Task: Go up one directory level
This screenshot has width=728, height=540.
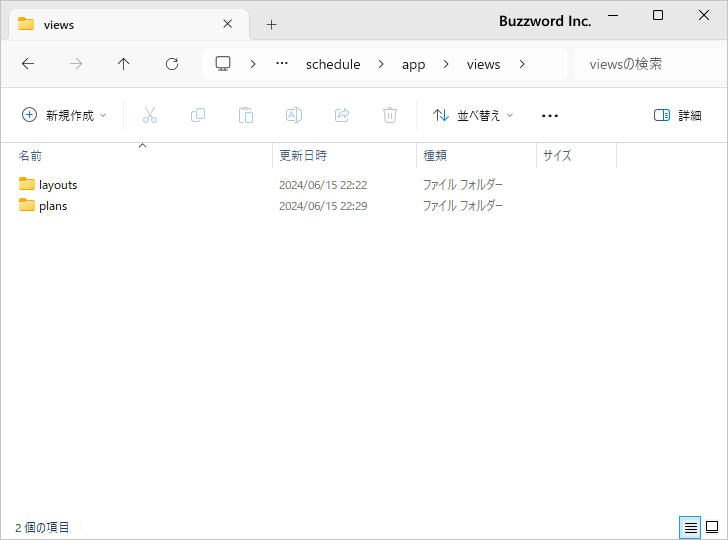Action: 124,64
